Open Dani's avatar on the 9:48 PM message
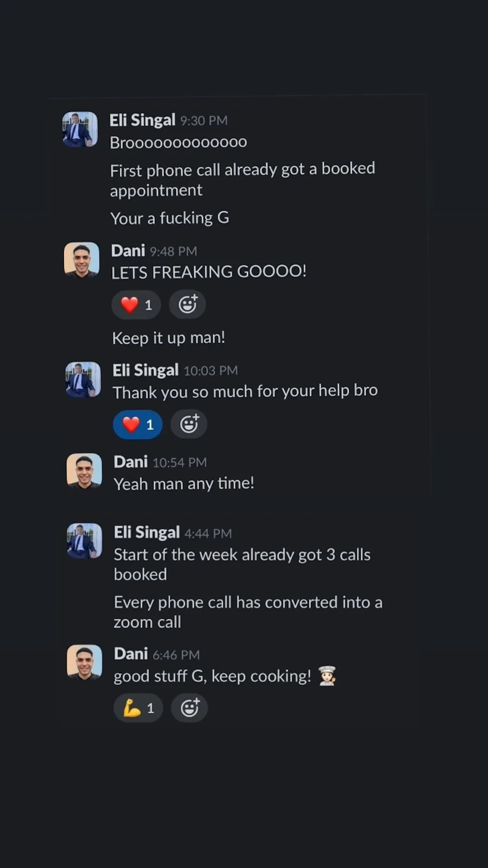The height and width of the screenshot is (868, 488). [82, 260]
